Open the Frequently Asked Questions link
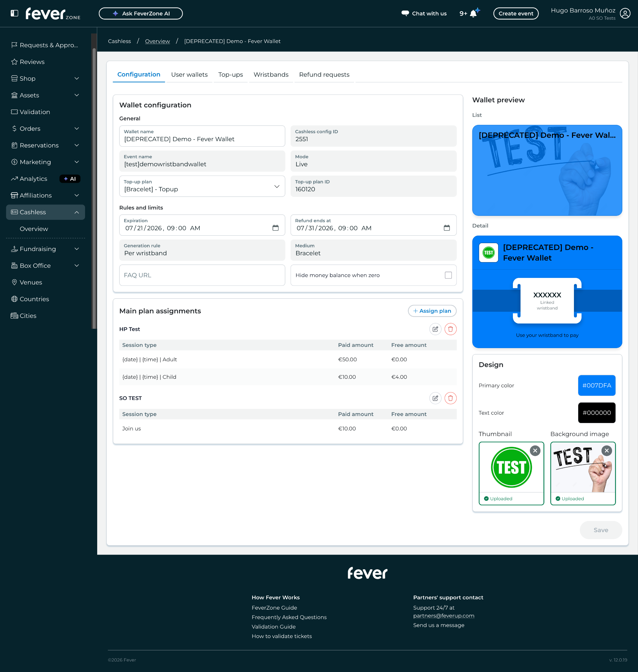638x672 pixels. tap(289, 617)
